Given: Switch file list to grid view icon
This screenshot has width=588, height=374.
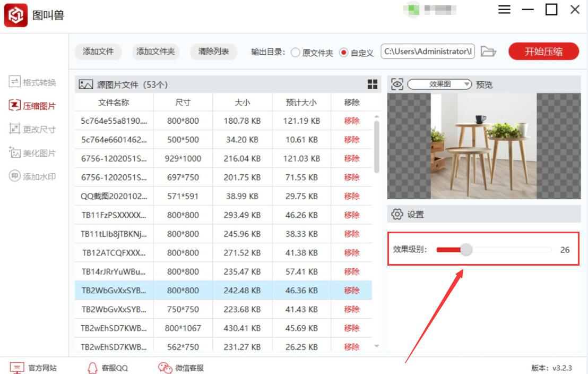Looking at the screenshot, I should (373, 84).
